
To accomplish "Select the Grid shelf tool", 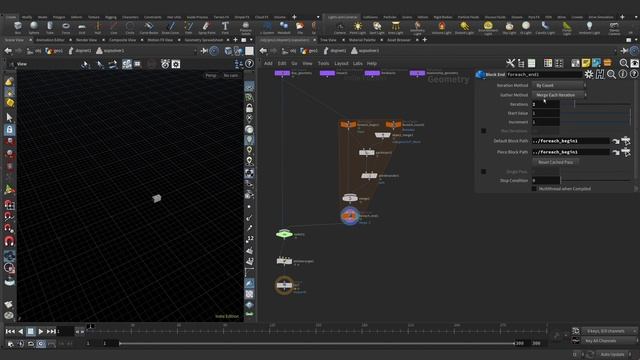I will tap(82, 27).
